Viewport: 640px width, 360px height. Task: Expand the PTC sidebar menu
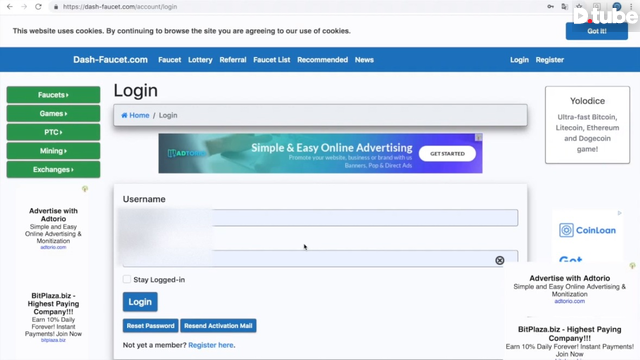pos(53,132)
